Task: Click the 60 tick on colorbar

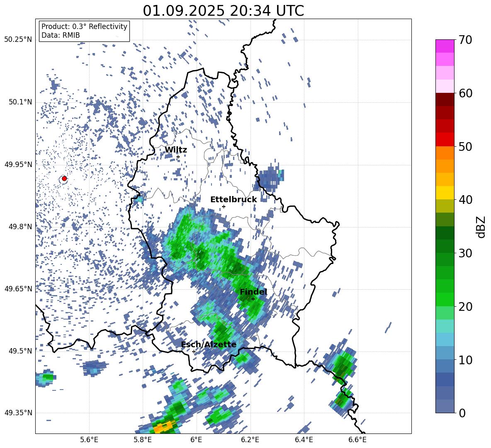Action: [465, 93]
